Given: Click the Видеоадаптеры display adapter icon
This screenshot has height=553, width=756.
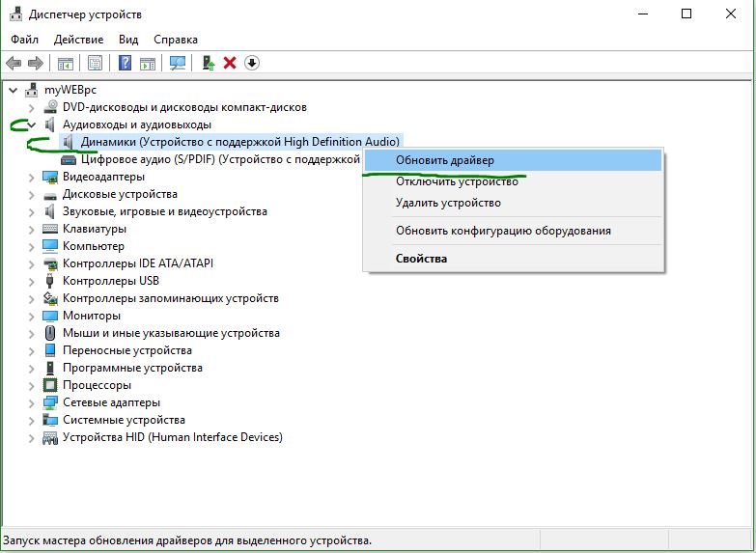Looking at the screenshot, I should coord(50,177).
